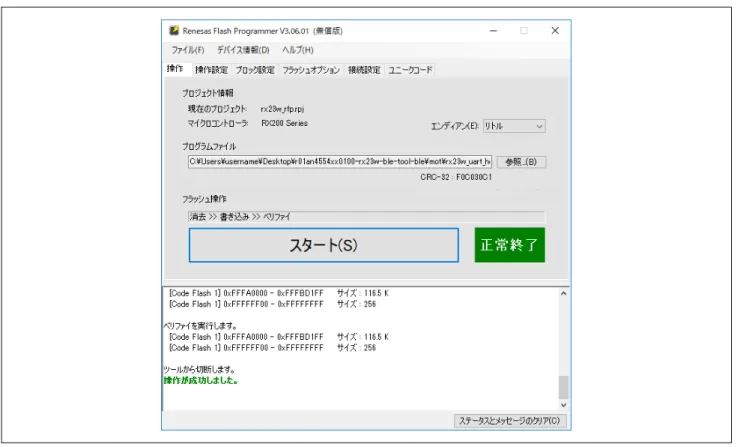Click the CRC-32 : F0C030C1 value
The width and height of the screenshot is (740, 447).
coord(456,177)
